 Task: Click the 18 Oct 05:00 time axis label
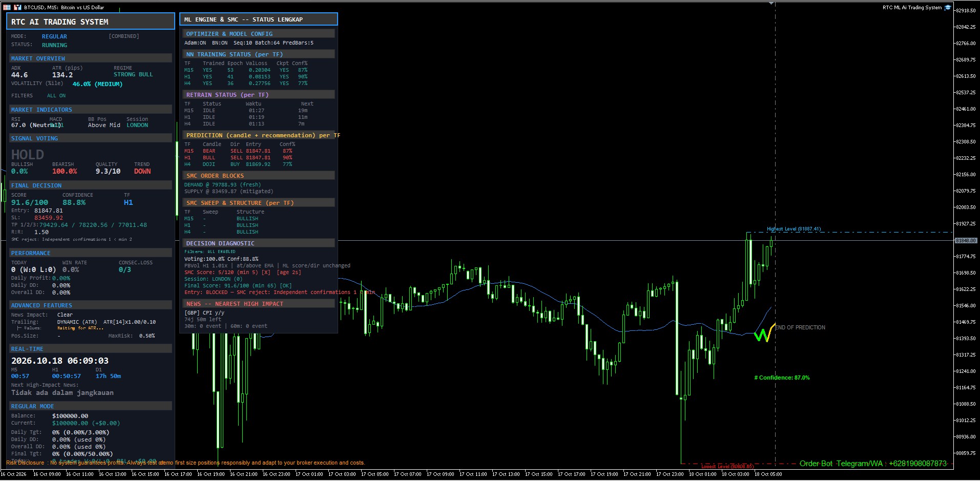click(768, 474)
